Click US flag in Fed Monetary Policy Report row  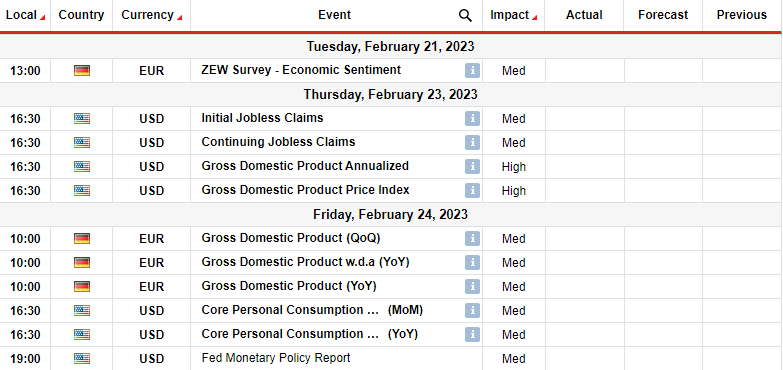pos(82,358)
